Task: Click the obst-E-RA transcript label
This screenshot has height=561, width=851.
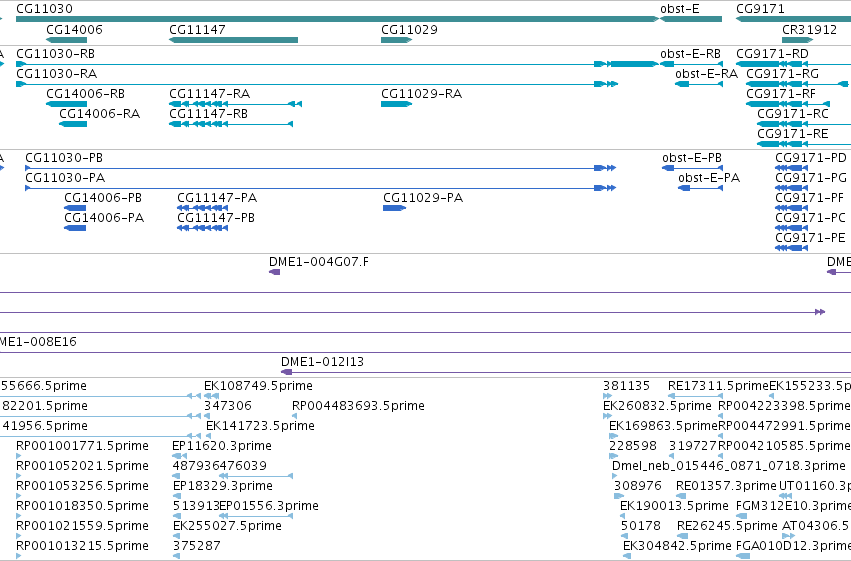Action: [x=706, y=74]
